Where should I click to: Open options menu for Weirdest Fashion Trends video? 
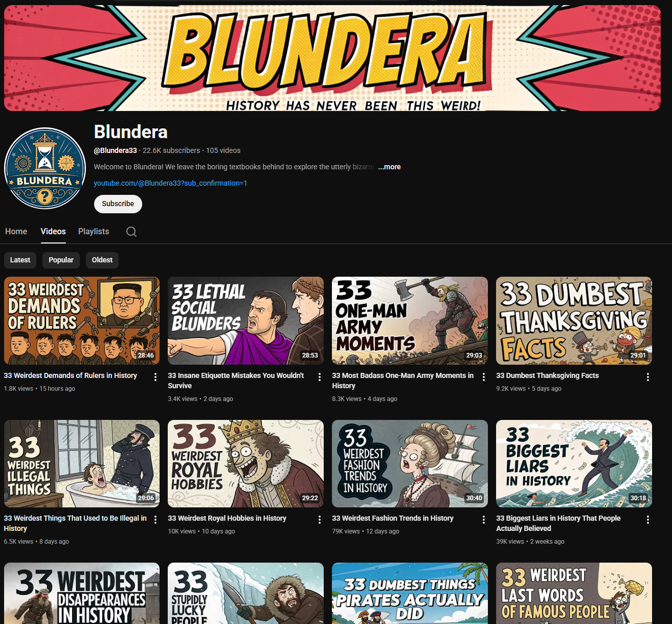pyautogui.click(x=484, y=520)
